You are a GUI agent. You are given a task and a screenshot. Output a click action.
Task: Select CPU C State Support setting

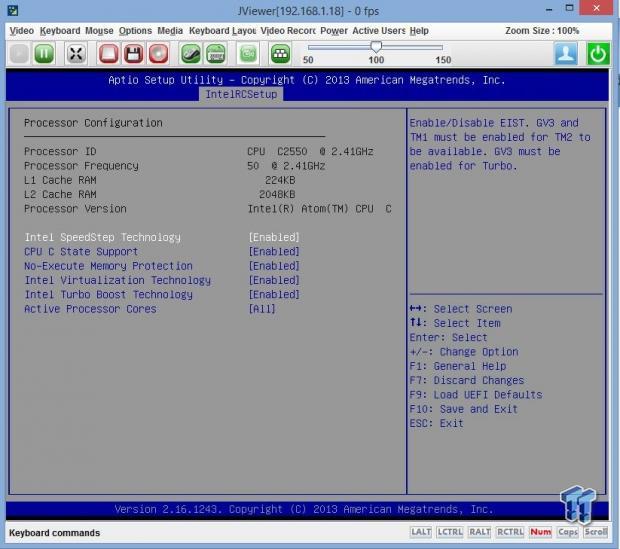(x=81, y=252)
